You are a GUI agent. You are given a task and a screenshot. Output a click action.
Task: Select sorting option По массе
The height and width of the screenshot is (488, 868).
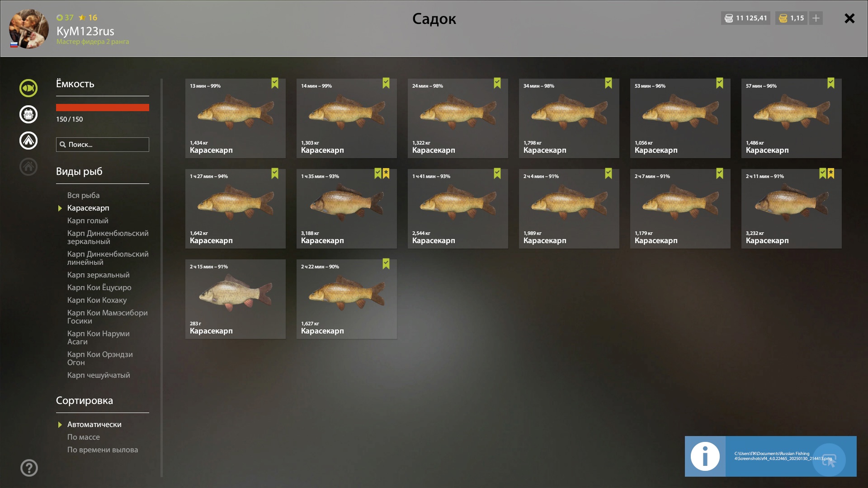(x=84, y=437)
